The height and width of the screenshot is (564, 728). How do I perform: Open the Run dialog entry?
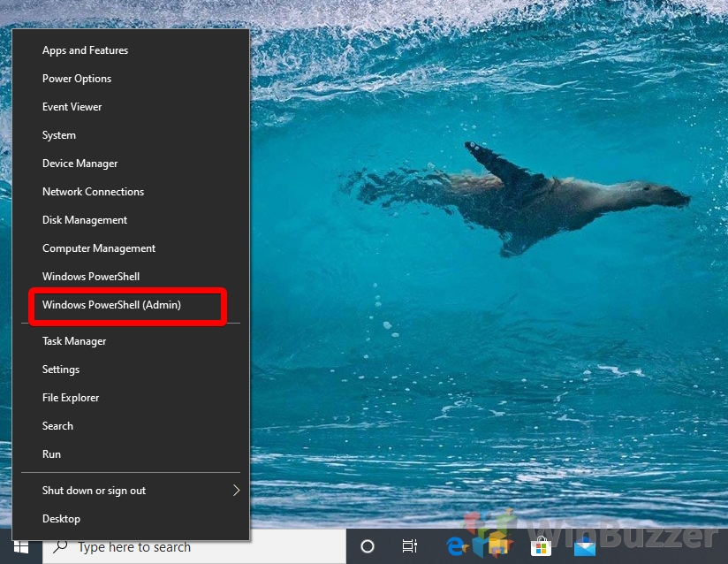click(131, 454)
